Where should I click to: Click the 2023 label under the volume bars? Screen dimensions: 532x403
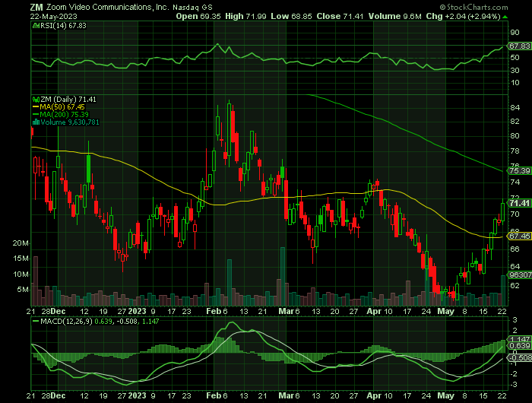[137, 311]
